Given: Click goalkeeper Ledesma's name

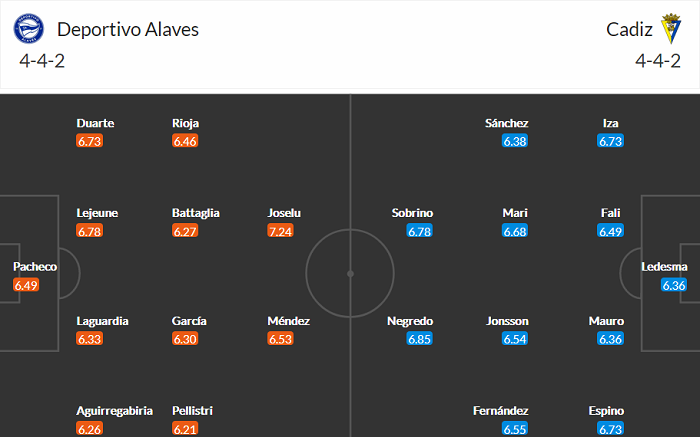Looking at the screenshot, I should (x=665, y=267).
